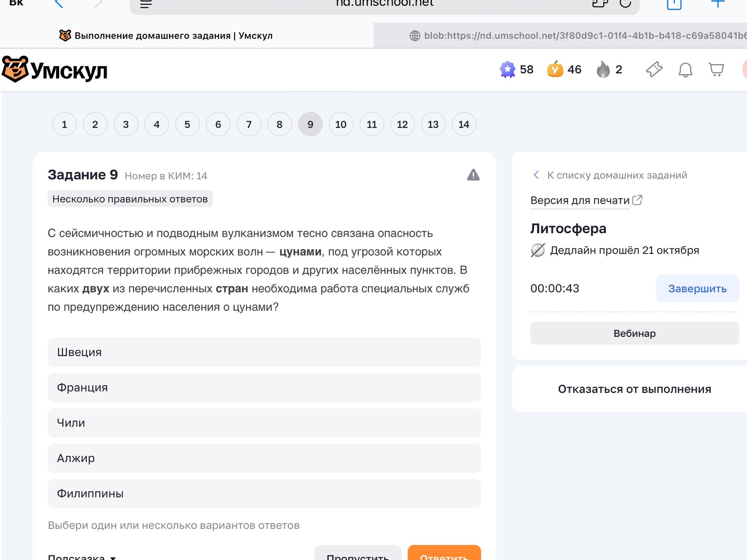The height and width of the screenshot is (560, 747).
Task: Select the answer Швеция
Action: coord(264,352)
